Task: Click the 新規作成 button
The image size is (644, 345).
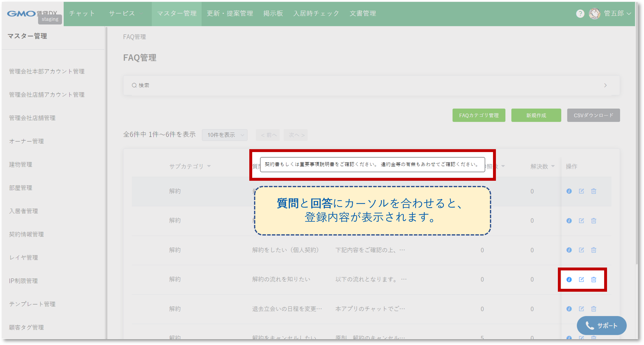Action: pos(536,115)
